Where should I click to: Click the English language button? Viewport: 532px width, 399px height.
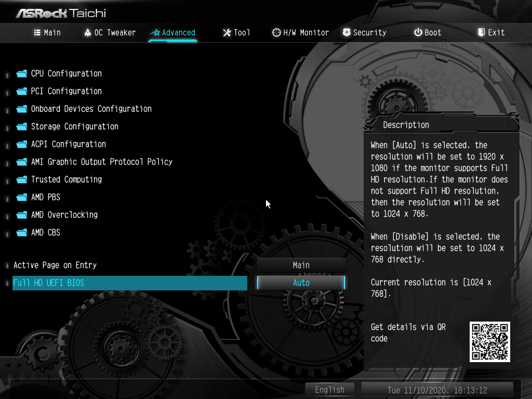[x=329, y=390]
